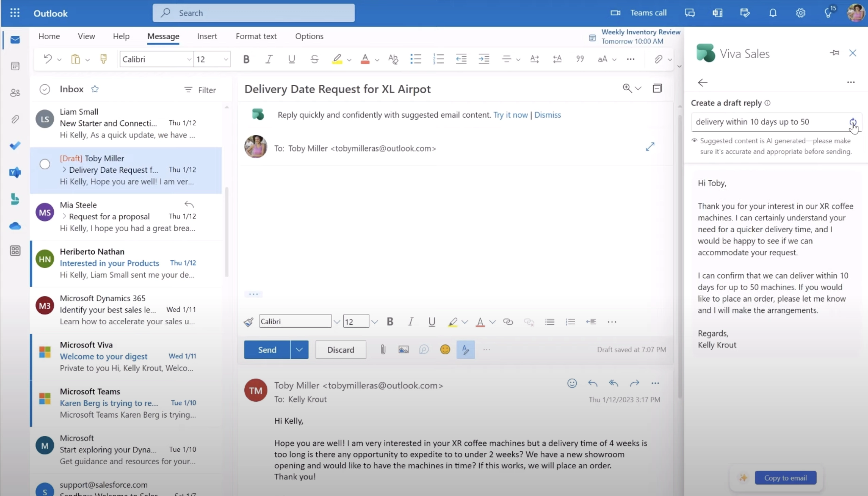Switch to the Help tab
This screenshot has width=868, height=496.
tap(121, 36)
